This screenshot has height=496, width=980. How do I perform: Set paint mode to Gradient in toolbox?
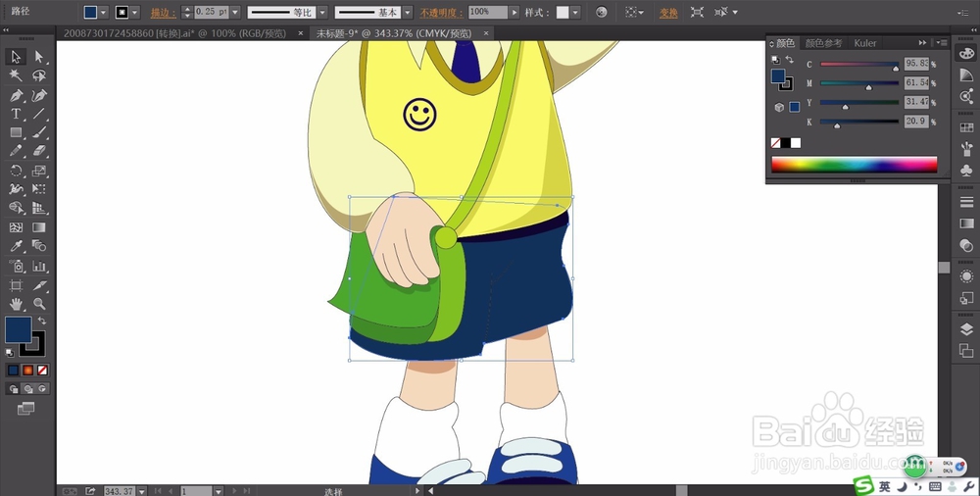point(27,371)
